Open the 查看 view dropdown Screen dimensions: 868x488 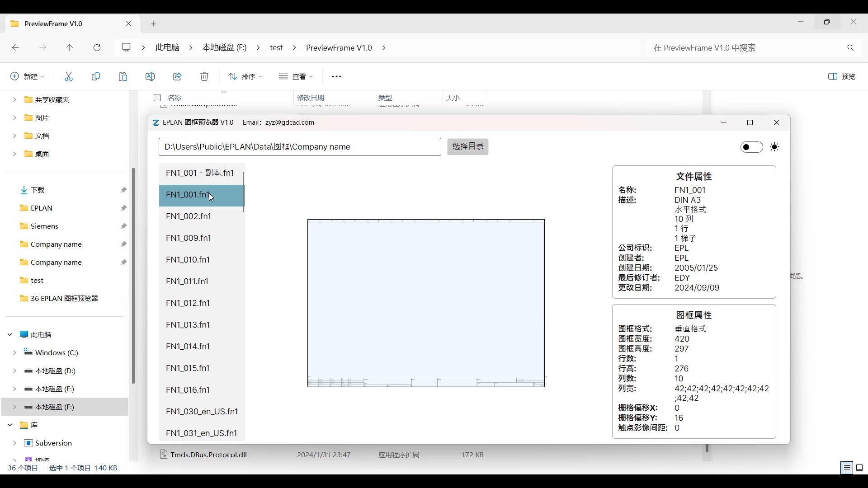[296, 77]
